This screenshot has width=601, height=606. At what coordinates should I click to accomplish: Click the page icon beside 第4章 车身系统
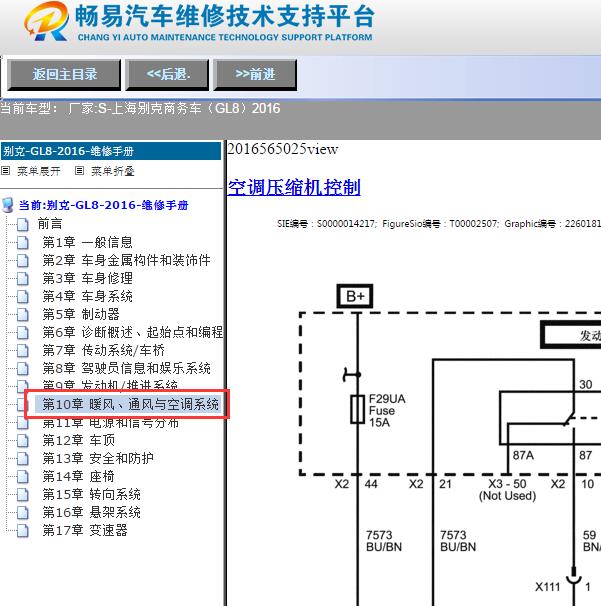pos(23,296)
